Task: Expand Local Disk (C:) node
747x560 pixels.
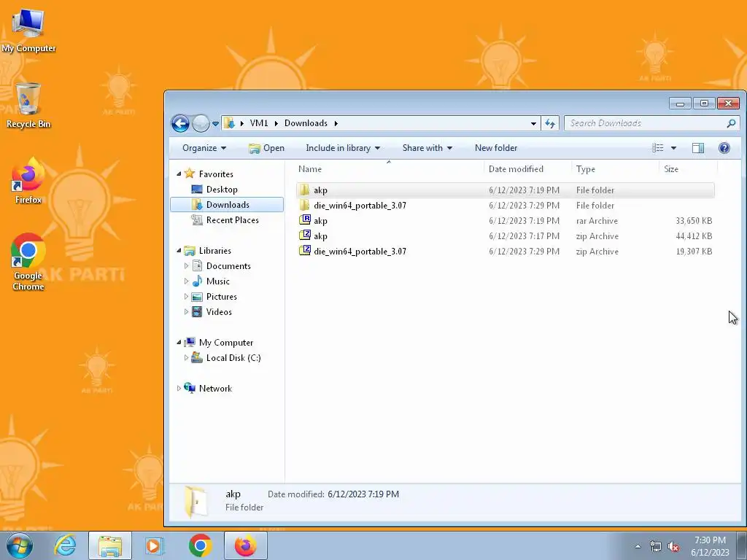Action: 186,357
